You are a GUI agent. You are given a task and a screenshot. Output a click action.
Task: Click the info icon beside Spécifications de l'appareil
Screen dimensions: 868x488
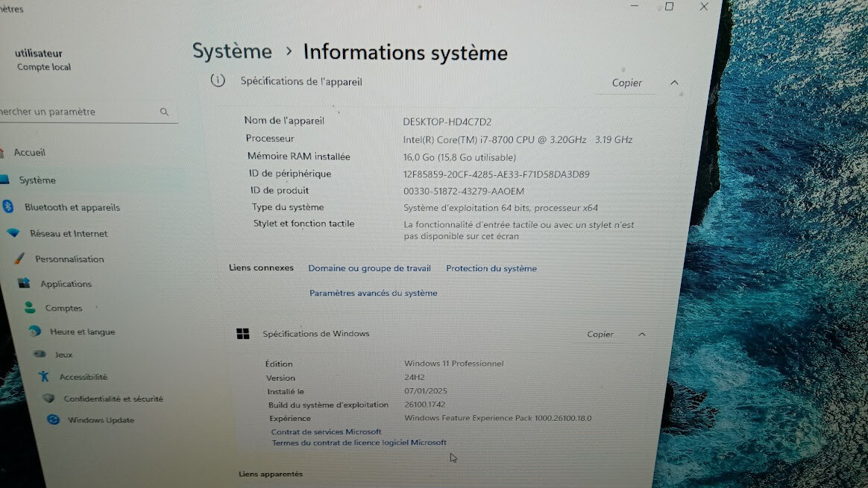pyautogui.click(x=218, y=80)
